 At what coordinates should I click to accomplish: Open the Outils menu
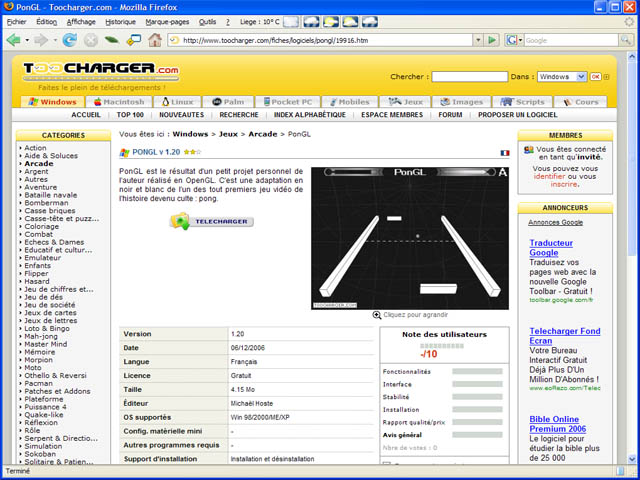click(x=207, y=22)
